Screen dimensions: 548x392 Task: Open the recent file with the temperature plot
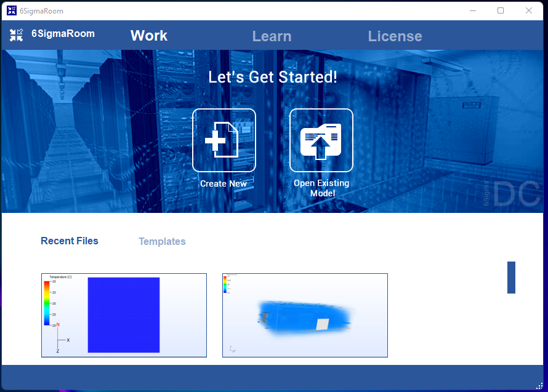click(124, 315)
